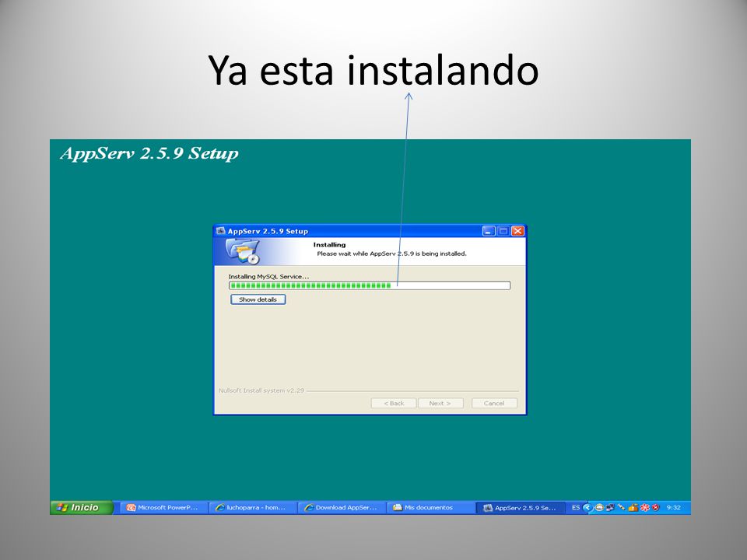The width and height of the screenshot is (747, 560).
Task: Close the AppServ 2.5.9 Setup window
Action: (518, 231)
